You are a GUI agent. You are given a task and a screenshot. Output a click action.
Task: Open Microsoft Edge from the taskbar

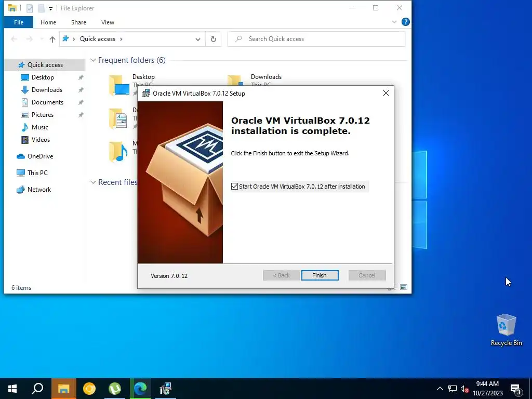140,389
